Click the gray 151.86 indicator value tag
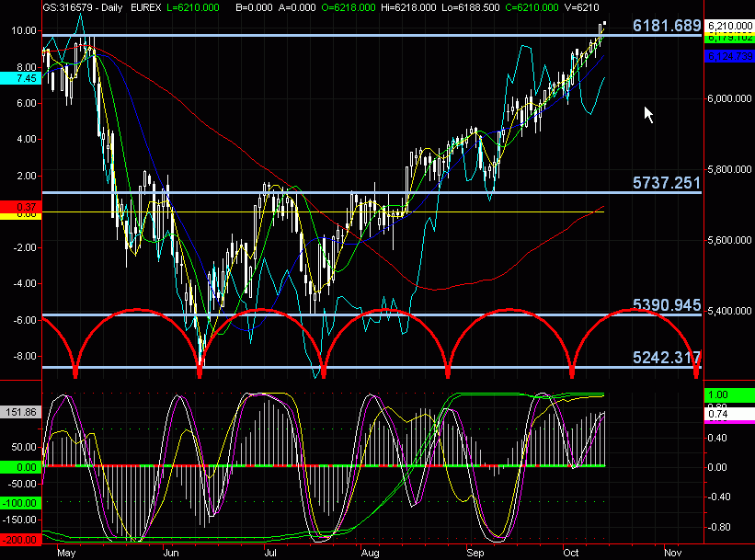Viewport: 755px width, 560px height. (x=20, y=413)
